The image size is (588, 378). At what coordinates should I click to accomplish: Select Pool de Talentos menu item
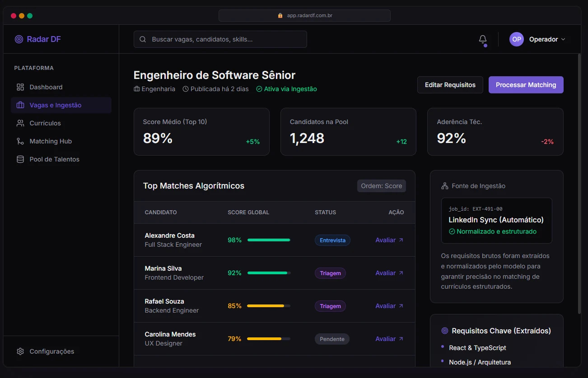[x=61, y=159]
